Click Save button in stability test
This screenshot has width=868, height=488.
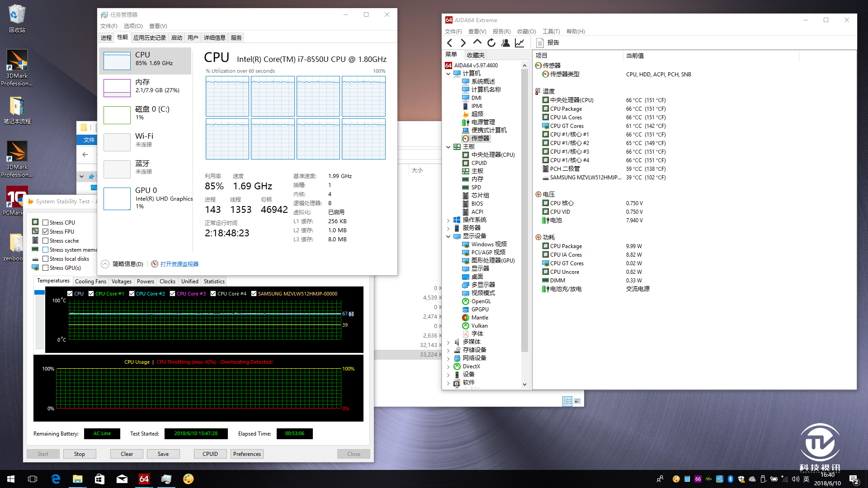click(163, 454)
